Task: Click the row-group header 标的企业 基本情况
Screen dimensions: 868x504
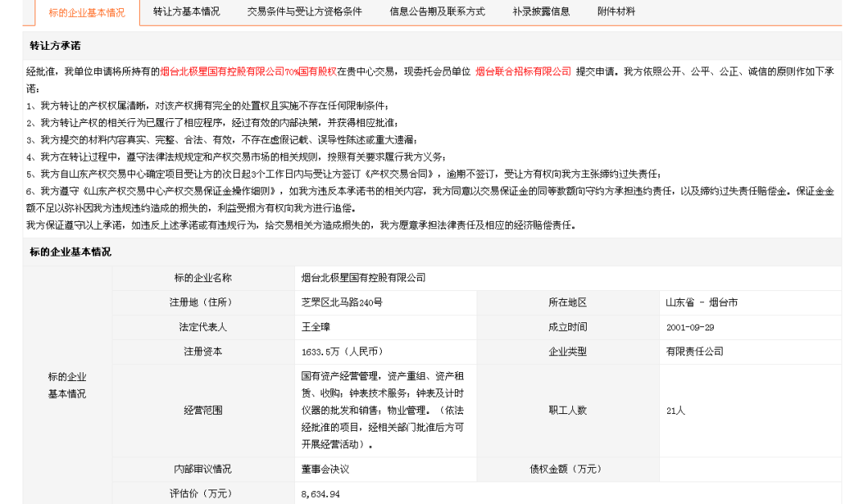Action: point(67,386)
